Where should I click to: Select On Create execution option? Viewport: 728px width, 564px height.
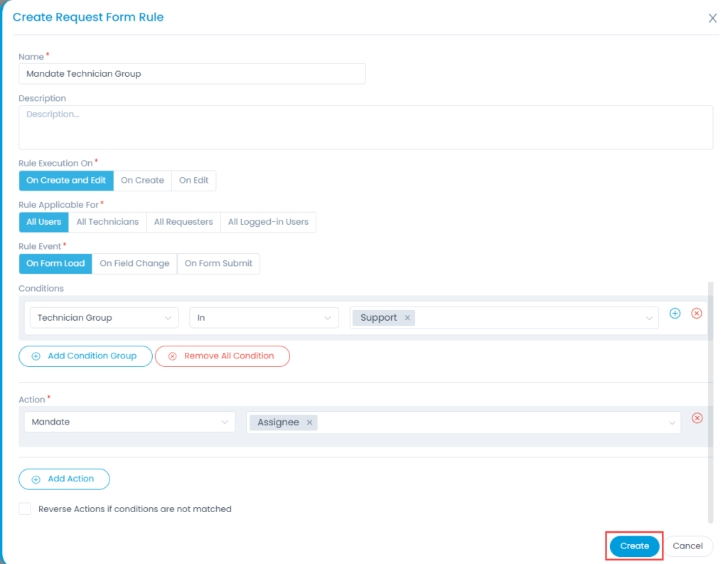tap(142, 180)
